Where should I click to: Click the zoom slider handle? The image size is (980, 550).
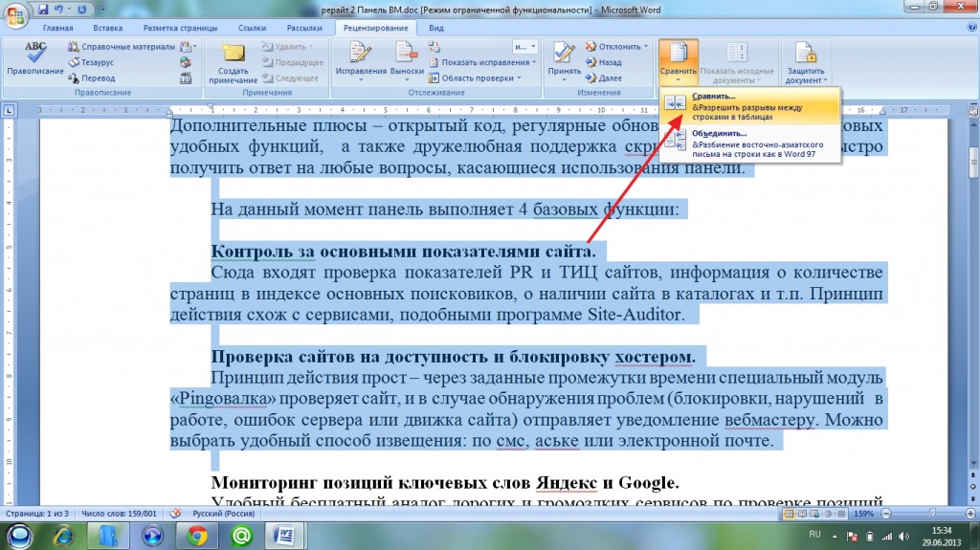pyautogui.click(x=932, y=514)
